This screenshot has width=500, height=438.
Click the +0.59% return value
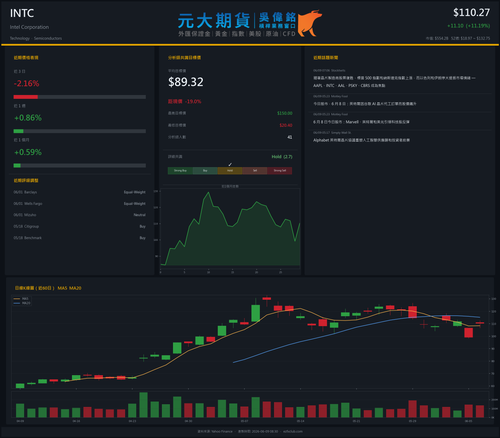click(28, 152)
